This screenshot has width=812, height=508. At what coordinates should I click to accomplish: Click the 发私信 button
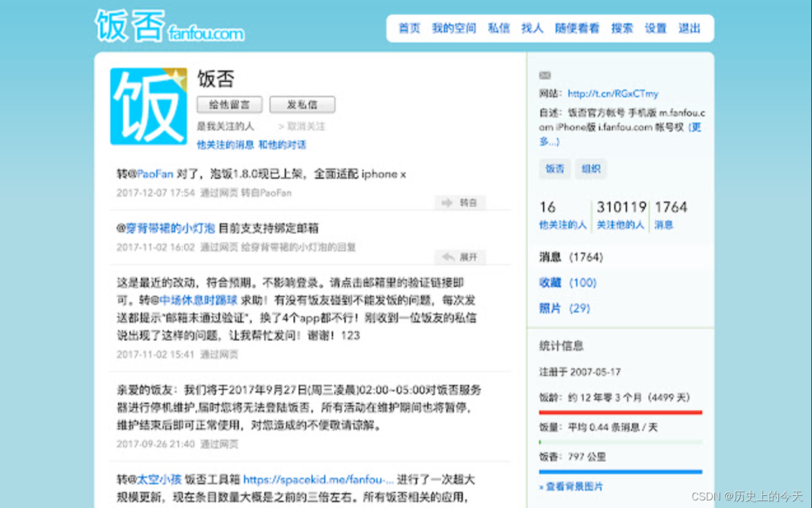[x=302, y=105]
